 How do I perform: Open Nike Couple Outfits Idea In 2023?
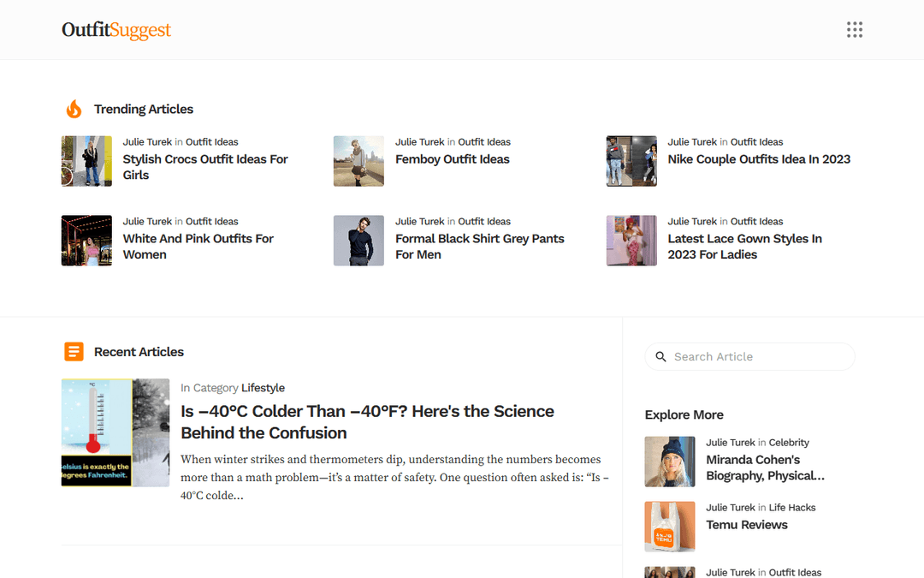coord(758,159)
